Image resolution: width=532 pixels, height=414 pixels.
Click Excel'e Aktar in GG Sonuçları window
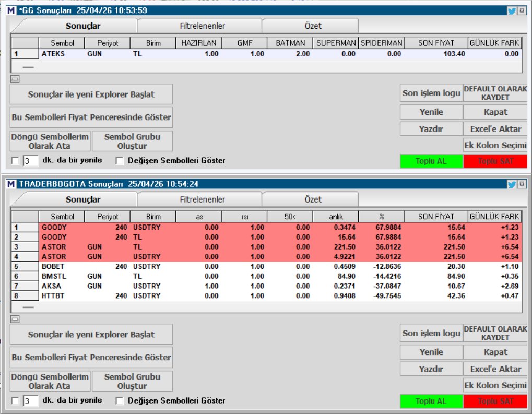(x=495, y=129)
